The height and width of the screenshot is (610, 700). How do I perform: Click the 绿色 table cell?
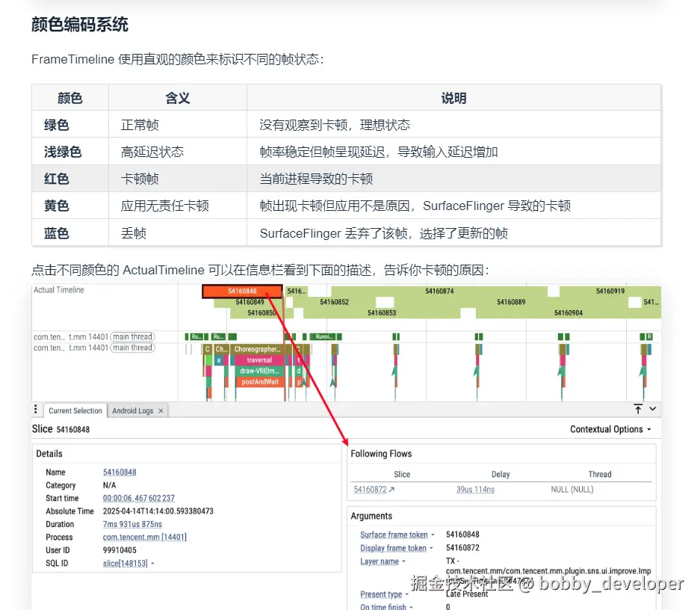click(70, 125)
